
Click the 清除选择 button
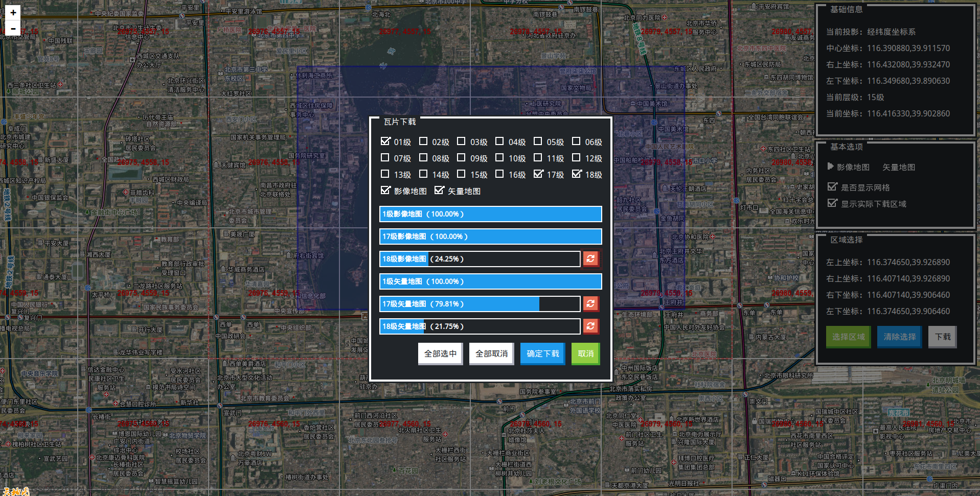click(x=900, y=337)
